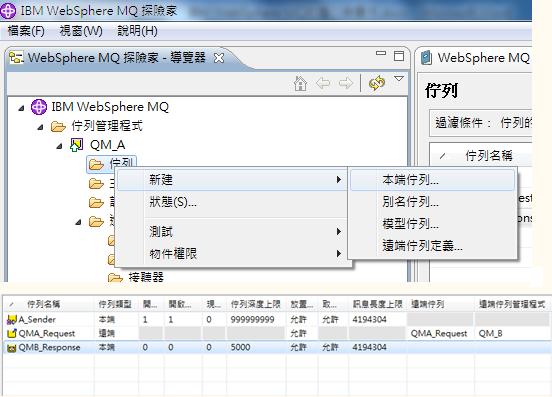Sort by the 佇列類型 column header
The width and height of the screenshot is (552, 397).
(115, 304)
